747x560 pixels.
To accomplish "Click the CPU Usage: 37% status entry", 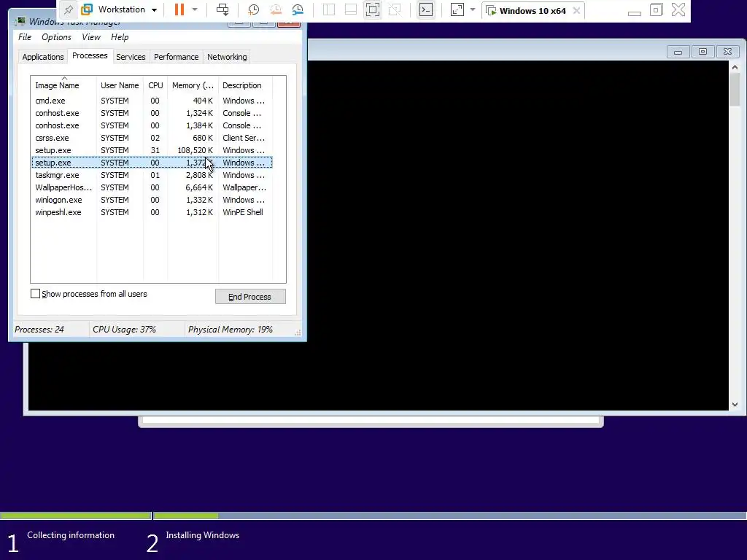I will tap(124, 330).
